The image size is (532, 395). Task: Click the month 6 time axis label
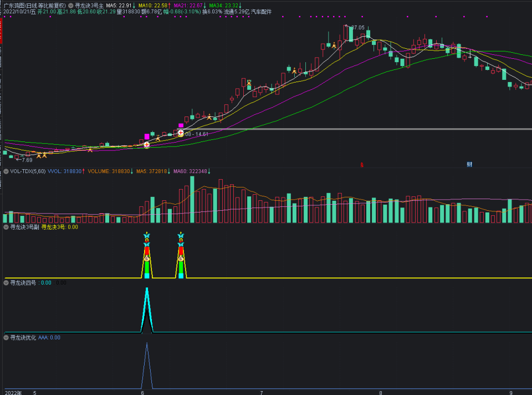click(142, 393)
